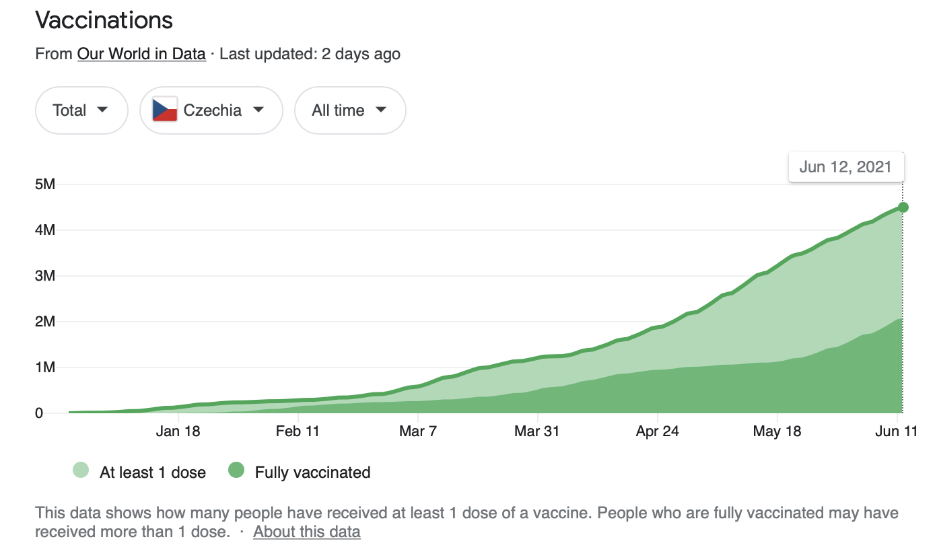
Task: Click the At least 1 dose legend swatch
Action: pyautogui.click(x=81, y=471)
